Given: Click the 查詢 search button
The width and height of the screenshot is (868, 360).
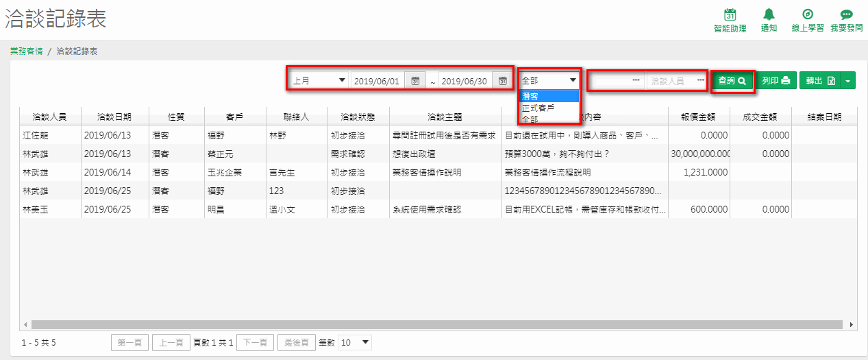Looking at the screenshot, I should [x=732, y=81].
